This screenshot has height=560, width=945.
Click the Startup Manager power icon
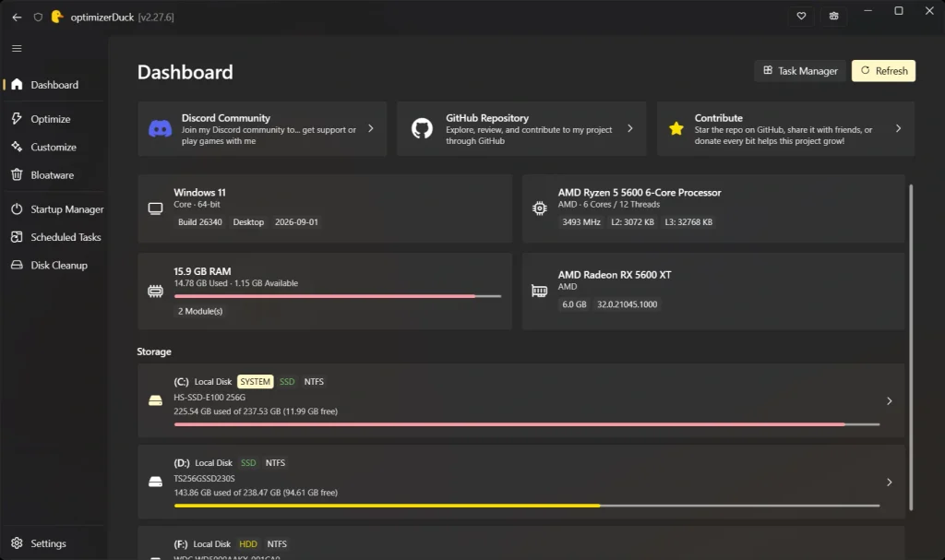pos(17,209)
